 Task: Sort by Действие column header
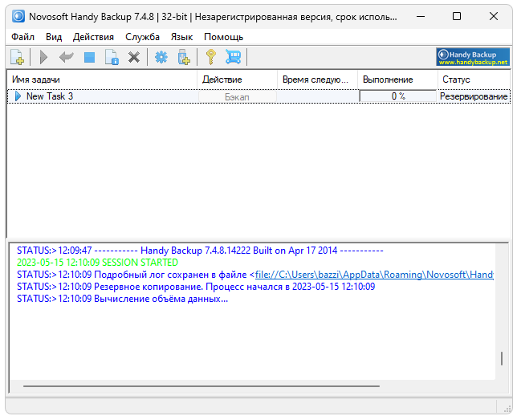tap(237, 80)
